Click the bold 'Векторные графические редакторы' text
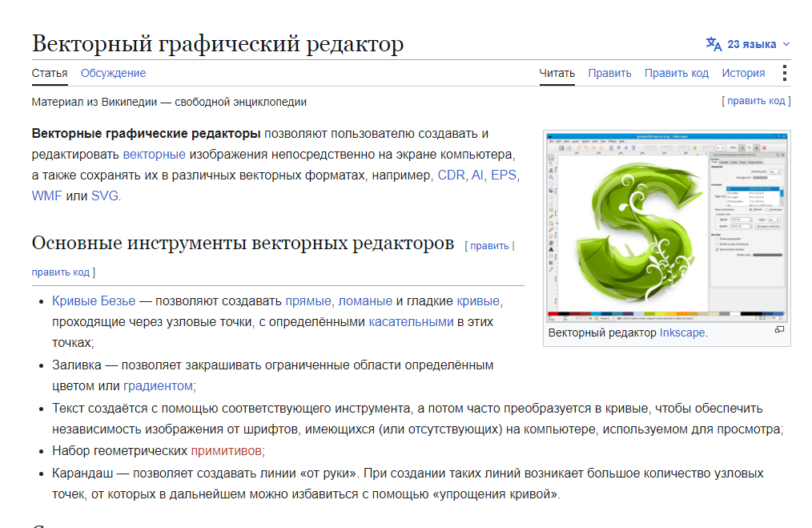Viewport: 812px width, 528px height. 146,134
